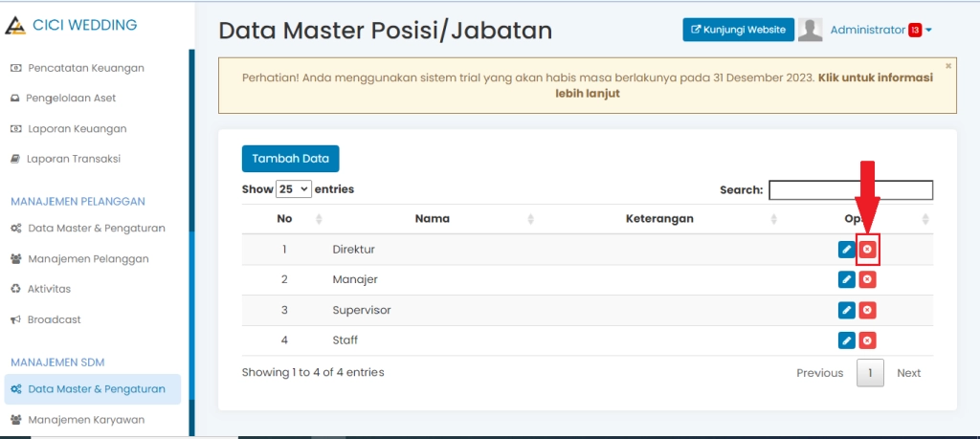The image size is (980, 439).
Task: Click the Manajer name cell
Action: (x=355, y=280)
